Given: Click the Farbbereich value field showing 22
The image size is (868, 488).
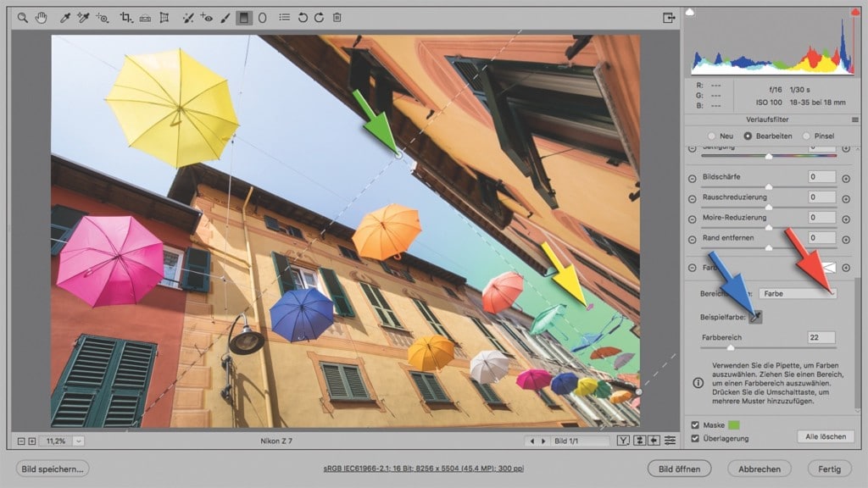Looking at the screenshot, I should 821,337.
